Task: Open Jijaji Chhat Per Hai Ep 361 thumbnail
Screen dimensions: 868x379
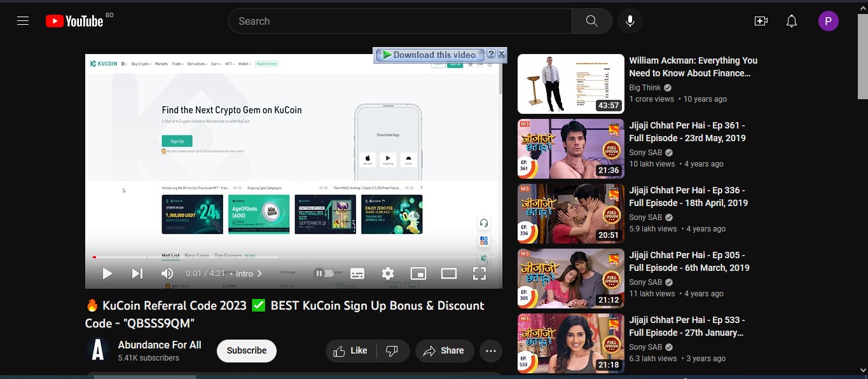Action: point(571,149)
